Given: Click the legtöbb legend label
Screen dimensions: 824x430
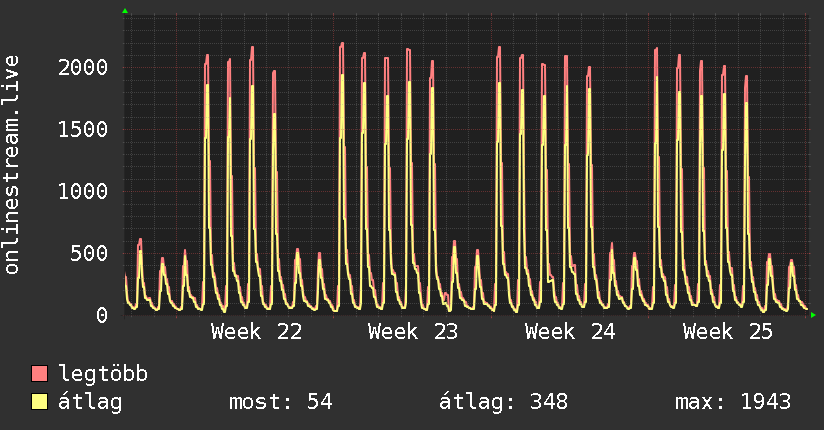Looking at the screenshot, I should [103, 374].
